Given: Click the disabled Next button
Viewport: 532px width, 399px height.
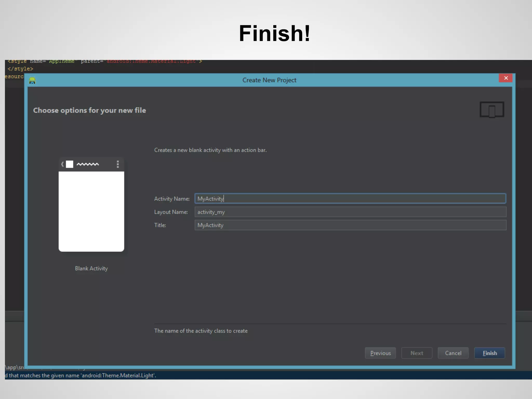Looking at the screenshot, I should (x=417, y=353).
